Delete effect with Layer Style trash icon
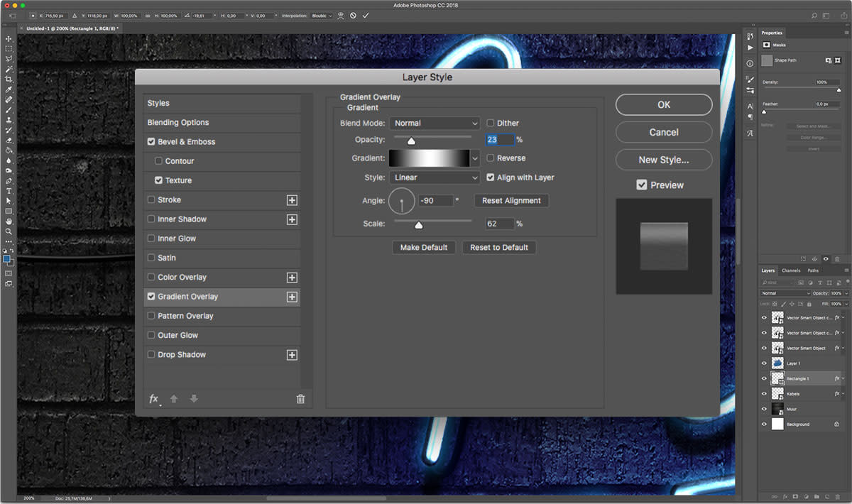This screenshot has height=504, width=852. pyautogui.click(x=300, y=399)
